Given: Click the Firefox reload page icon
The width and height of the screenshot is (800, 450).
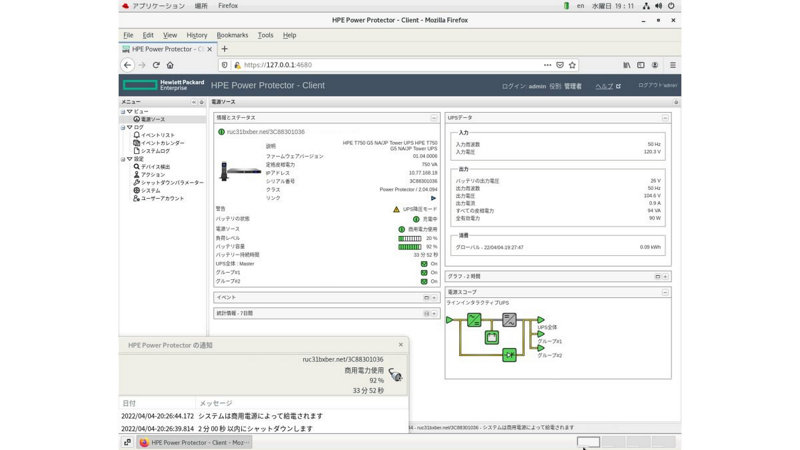Looking at the screenshot, I should coord(155,64).
